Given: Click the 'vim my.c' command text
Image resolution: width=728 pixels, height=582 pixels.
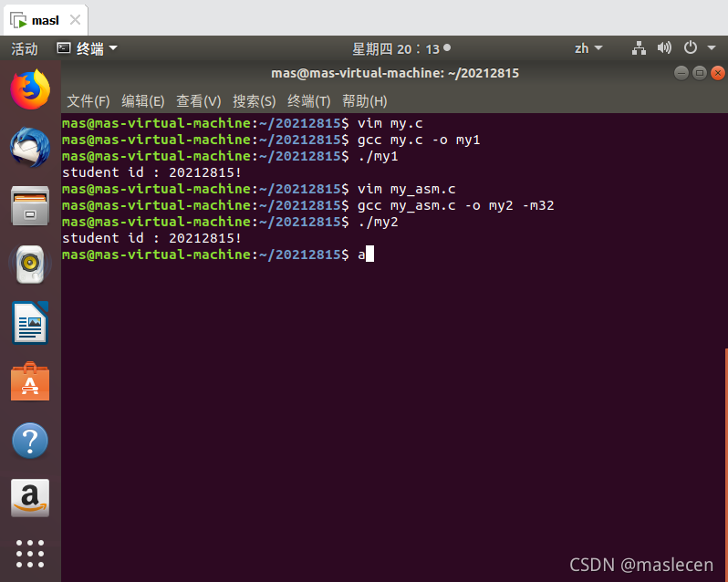Looking at the screenshot, I should point(390,123).
